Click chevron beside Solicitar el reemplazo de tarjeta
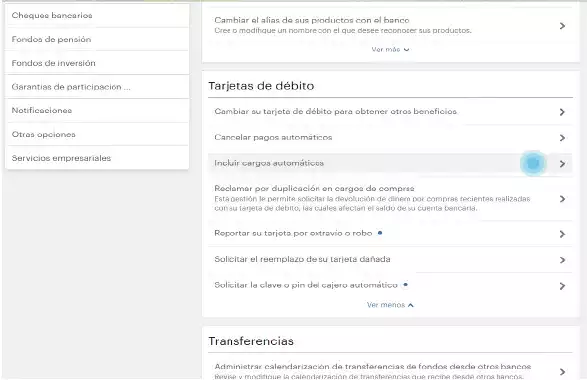587x380 pixels. tap(562, 260)
